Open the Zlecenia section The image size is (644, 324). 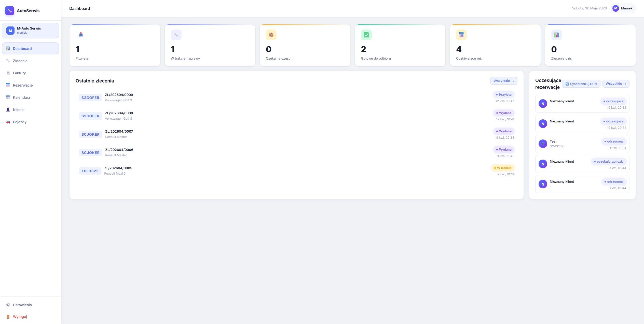coord(30,61)
